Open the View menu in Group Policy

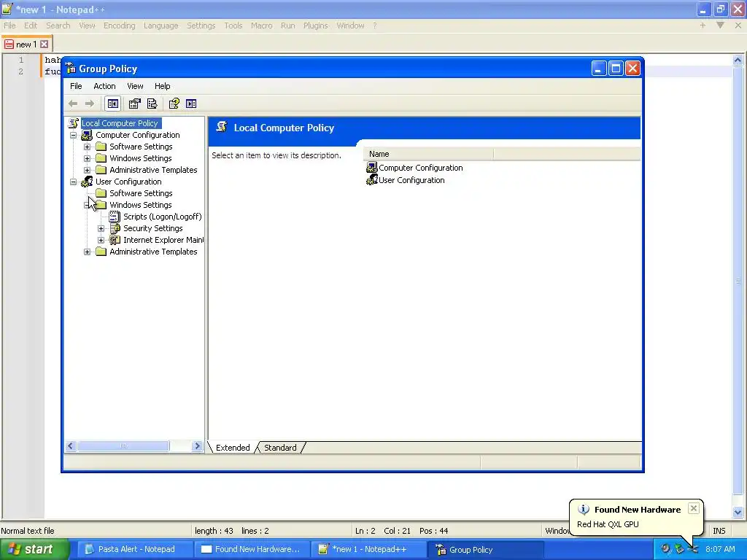point(135,86)
